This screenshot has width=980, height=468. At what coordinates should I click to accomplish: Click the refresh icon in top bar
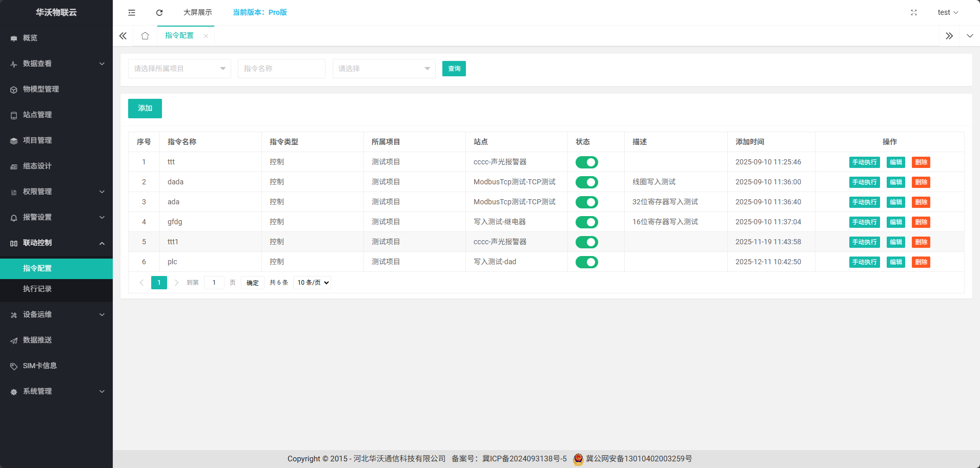[159, 12]
